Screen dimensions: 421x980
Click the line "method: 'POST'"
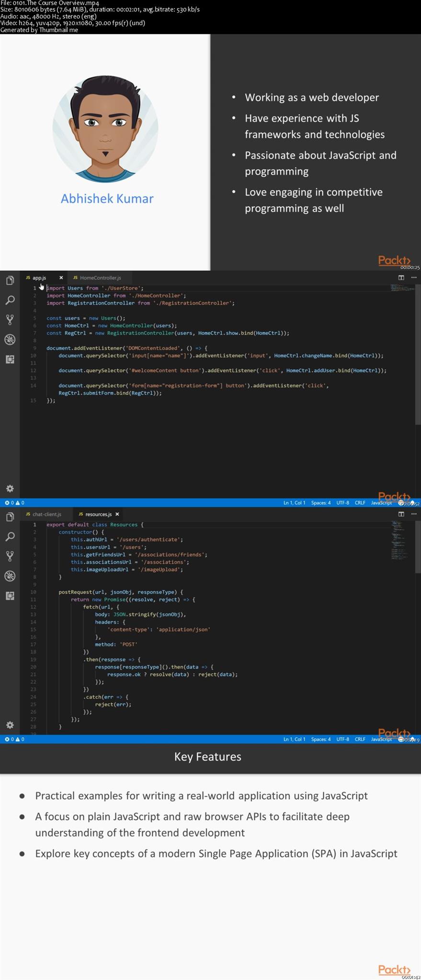pyautogui.click(x=116, y=645)
